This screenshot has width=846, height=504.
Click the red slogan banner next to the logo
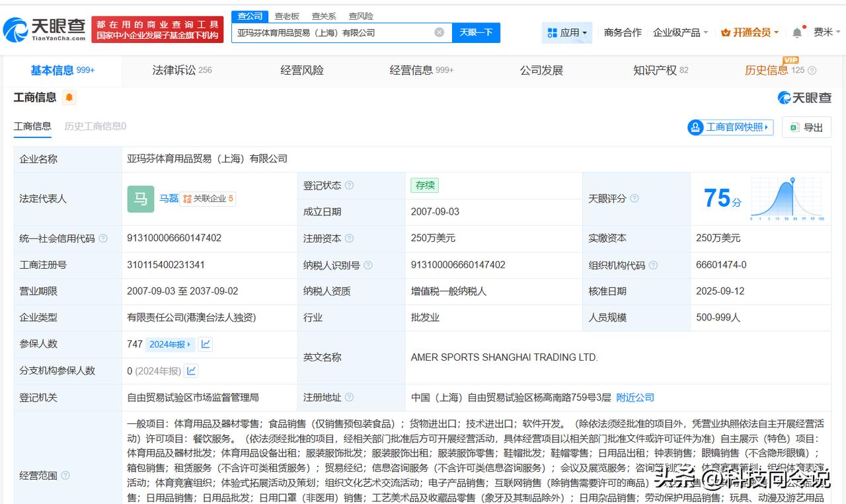coord(158,30)
